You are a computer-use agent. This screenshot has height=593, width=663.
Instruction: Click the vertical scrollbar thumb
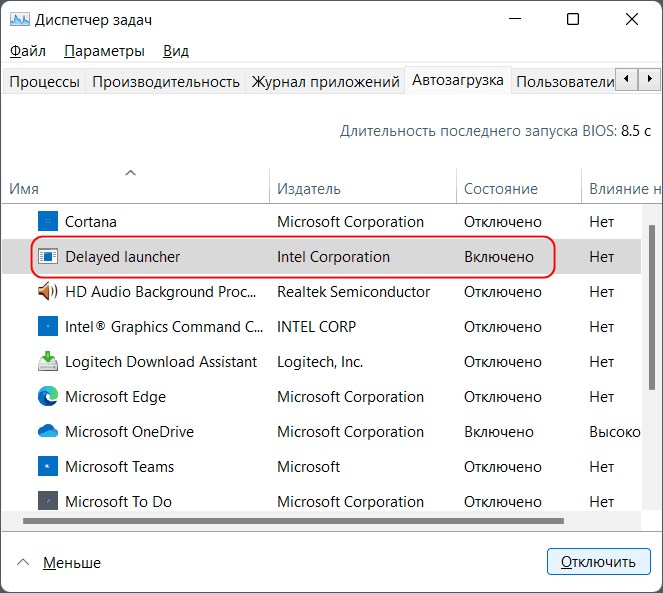[x=652, y=307]
